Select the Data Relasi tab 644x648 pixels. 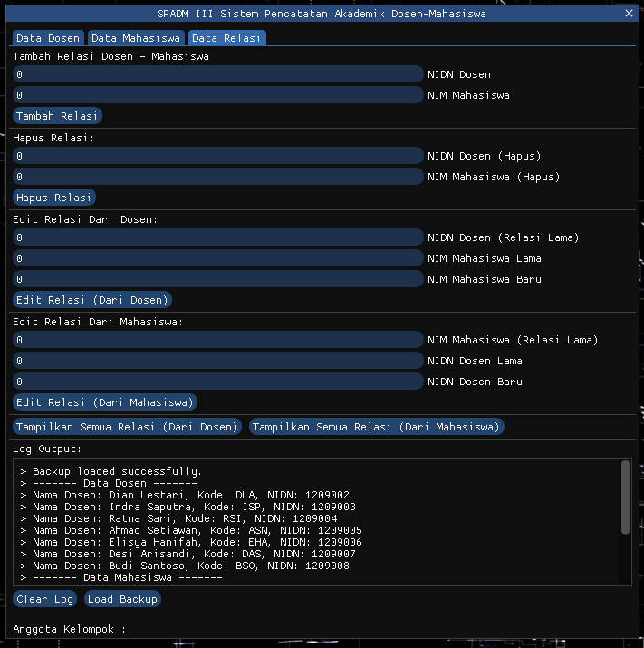tap(226, 38)
